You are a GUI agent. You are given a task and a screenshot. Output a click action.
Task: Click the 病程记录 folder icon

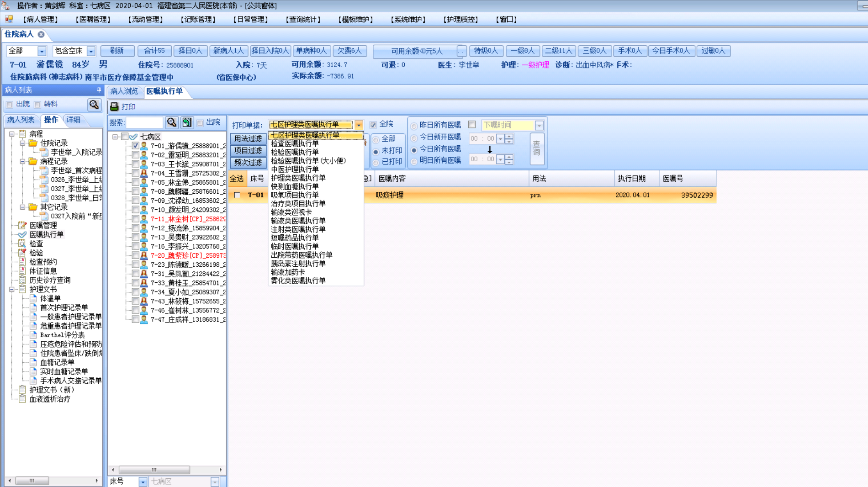(33, 161)
